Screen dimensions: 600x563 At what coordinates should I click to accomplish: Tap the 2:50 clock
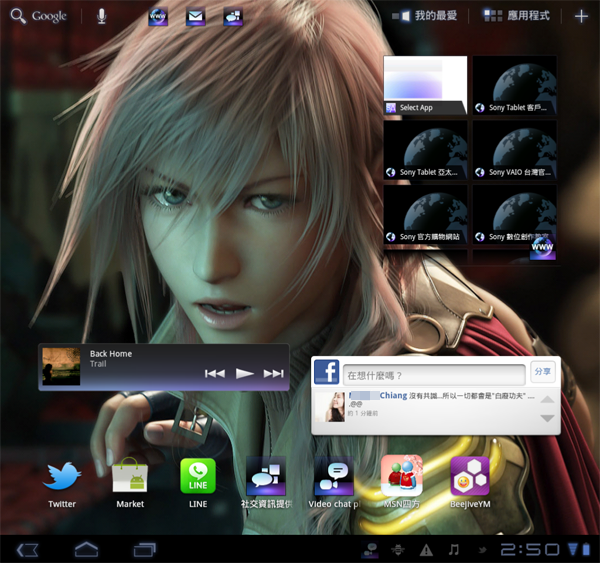[x=530, y=550]
